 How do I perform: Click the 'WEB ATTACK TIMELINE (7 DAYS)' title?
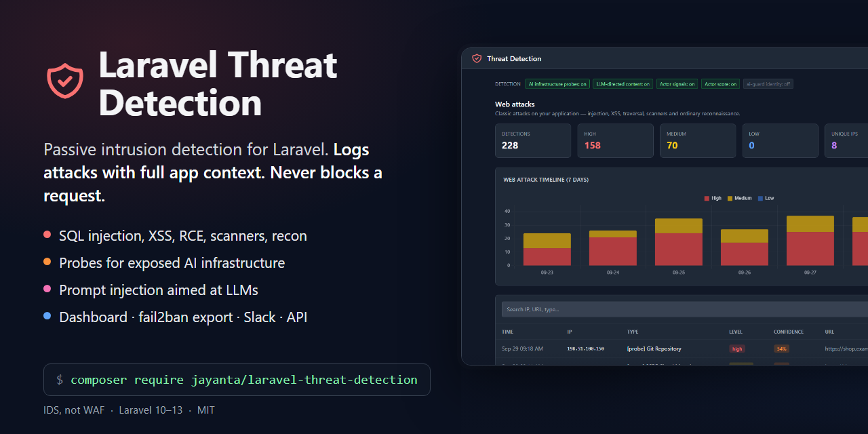[546, 180]
